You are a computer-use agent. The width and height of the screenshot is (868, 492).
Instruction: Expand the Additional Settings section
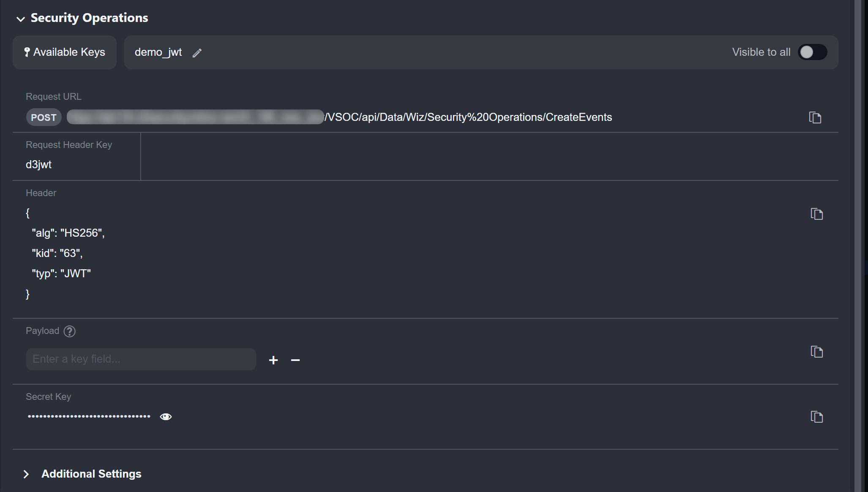point(26,474)
